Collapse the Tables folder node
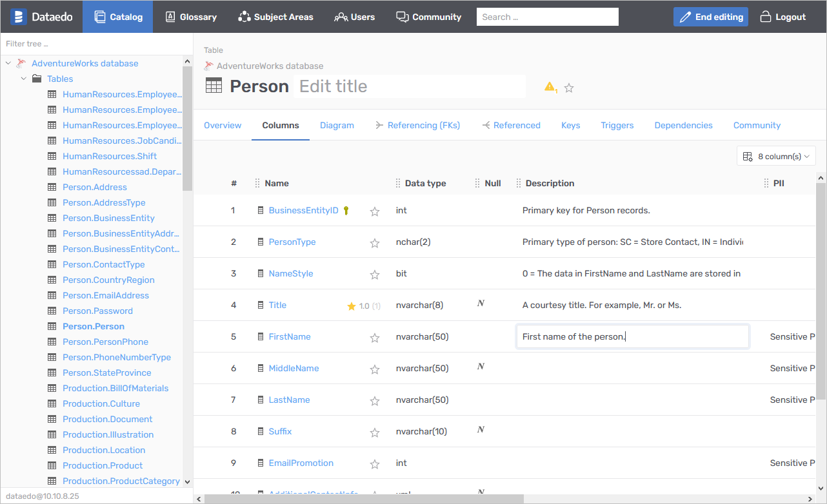Screen dimensions: 827x504 pyautogui.click(x=24, y=79)
